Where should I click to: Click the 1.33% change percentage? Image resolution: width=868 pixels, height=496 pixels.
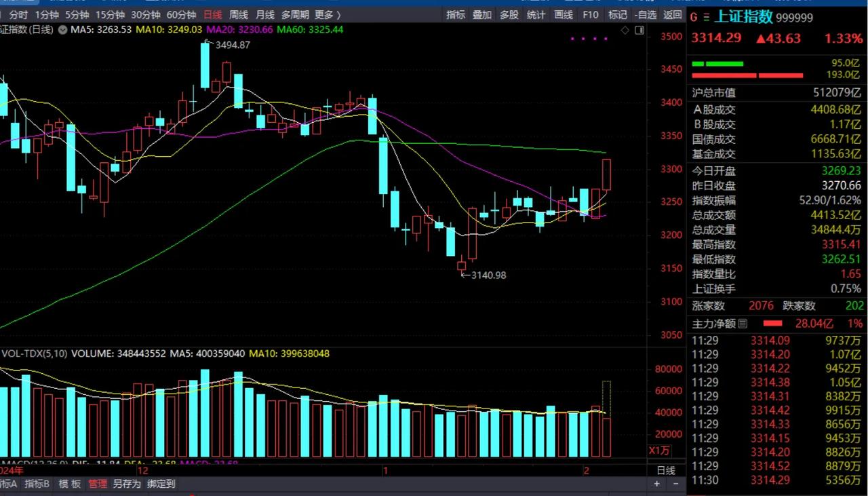tap(844, 38)
